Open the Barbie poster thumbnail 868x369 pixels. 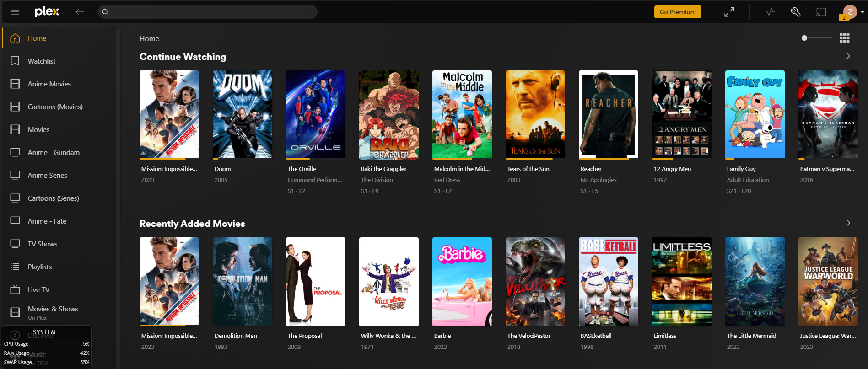462,282
